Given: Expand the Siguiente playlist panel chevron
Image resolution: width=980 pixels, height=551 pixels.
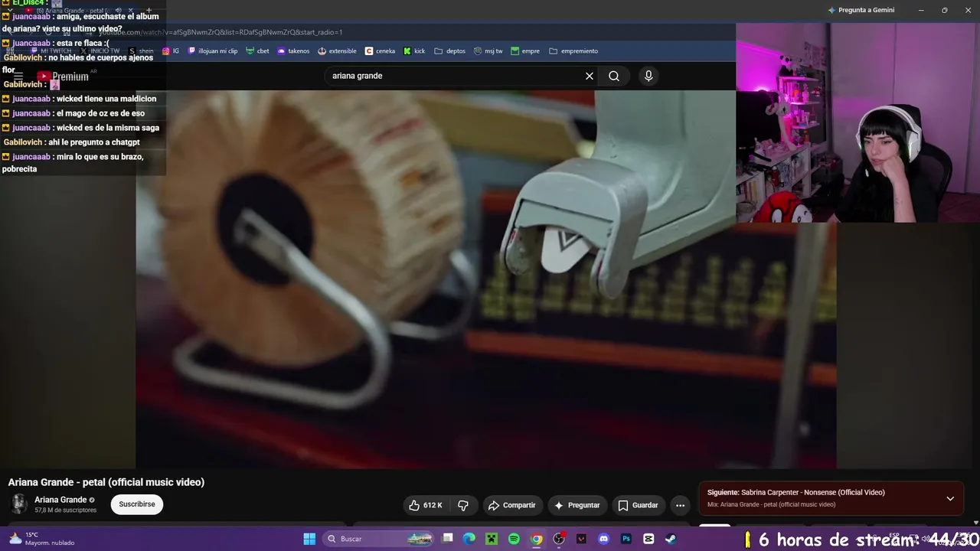Looking at the screenshot, I should 950,498.
